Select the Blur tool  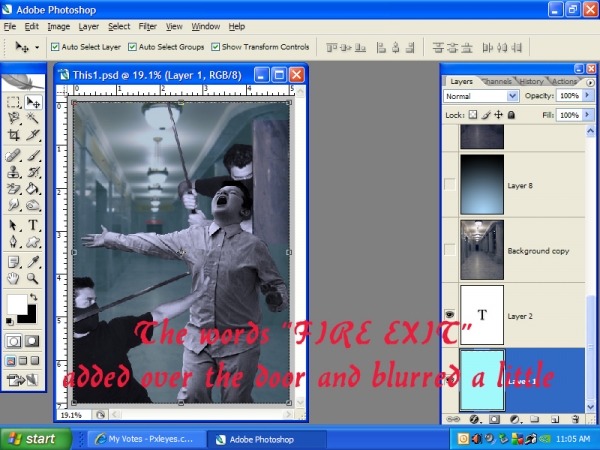13,205
